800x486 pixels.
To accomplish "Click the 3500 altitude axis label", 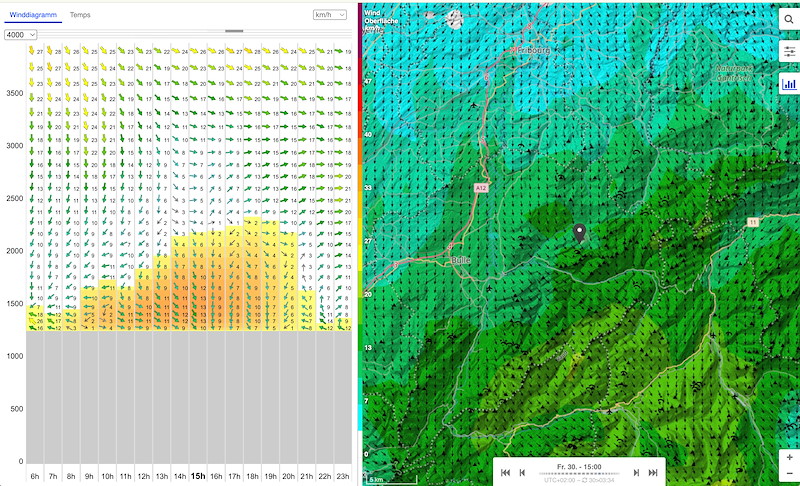I will pyautogui.click(x=15, y=93).
